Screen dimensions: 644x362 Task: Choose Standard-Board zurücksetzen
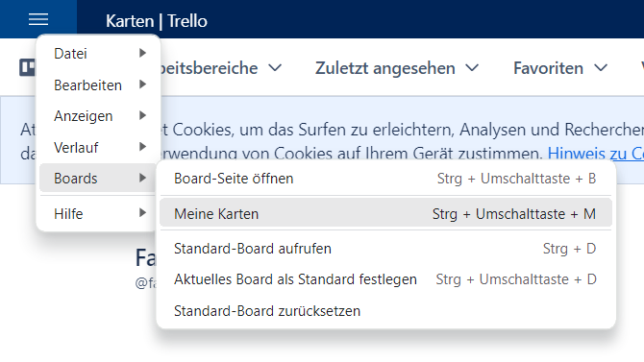click(x=385, y=311)
